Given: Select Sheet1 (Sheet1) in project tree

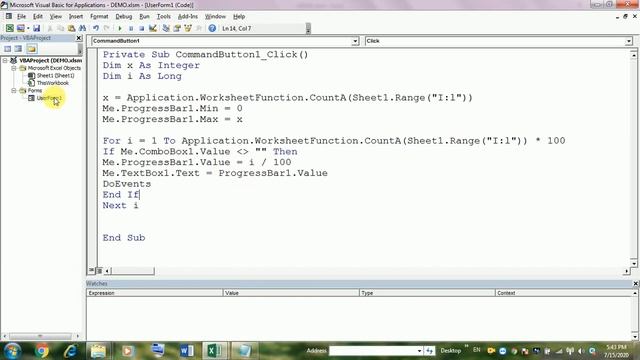Looking at the screenshot, I should [56, 76].
